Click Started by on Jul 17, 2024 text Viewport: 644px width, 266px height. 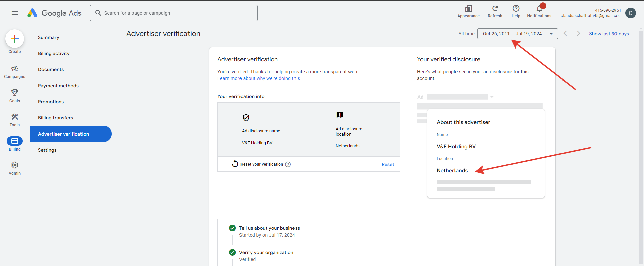tap(267, 235)
